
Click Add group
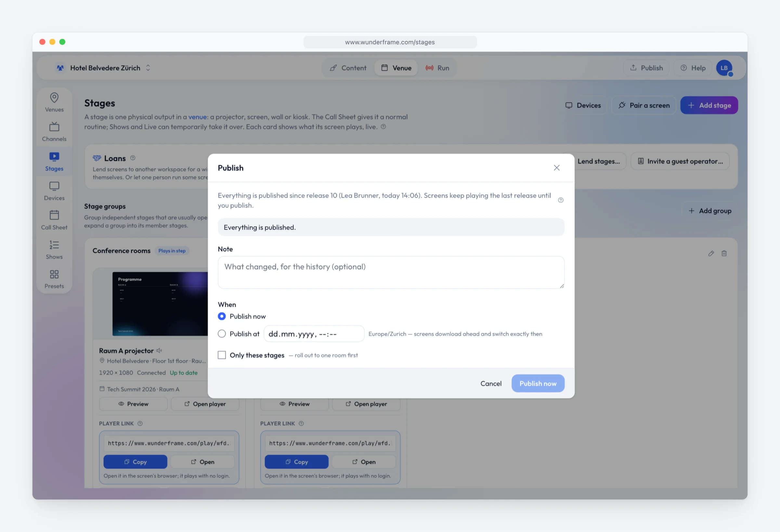click(709, 211)
